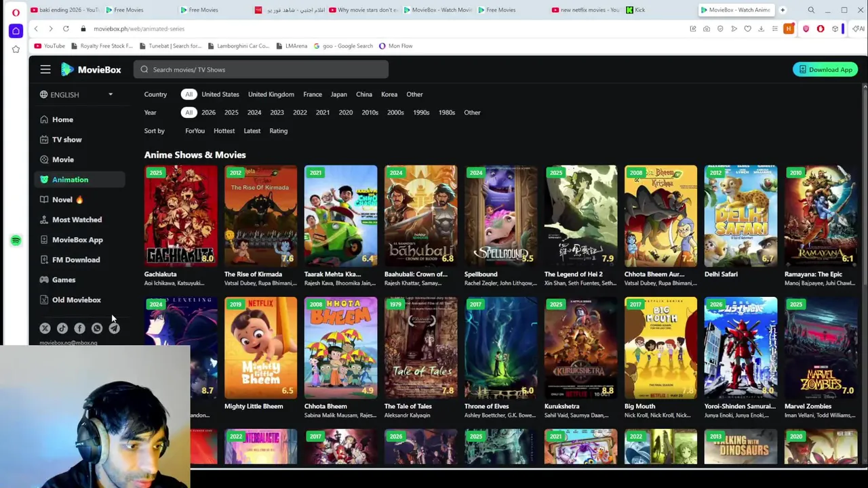Click the camera snapshot icon in address bar
The image size is (868, 488).
[707, 28]
